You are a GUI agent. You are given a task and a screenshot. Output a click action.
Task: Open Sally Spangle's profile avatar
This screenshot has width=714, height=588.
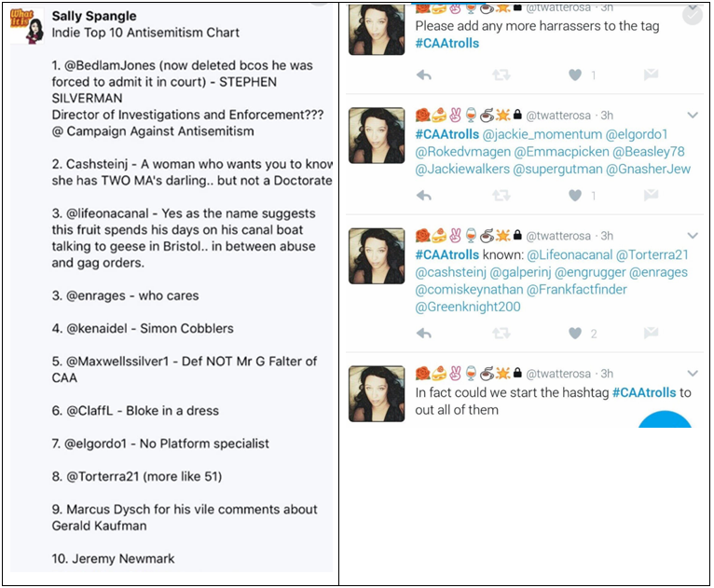(x=27, y=26)
